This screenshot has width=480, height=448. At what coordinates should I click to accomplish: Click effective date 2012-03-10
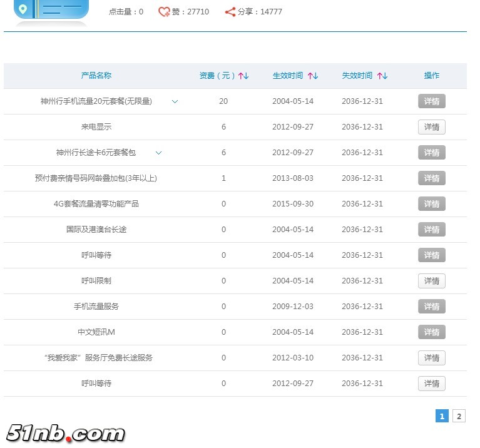point(293,358)
